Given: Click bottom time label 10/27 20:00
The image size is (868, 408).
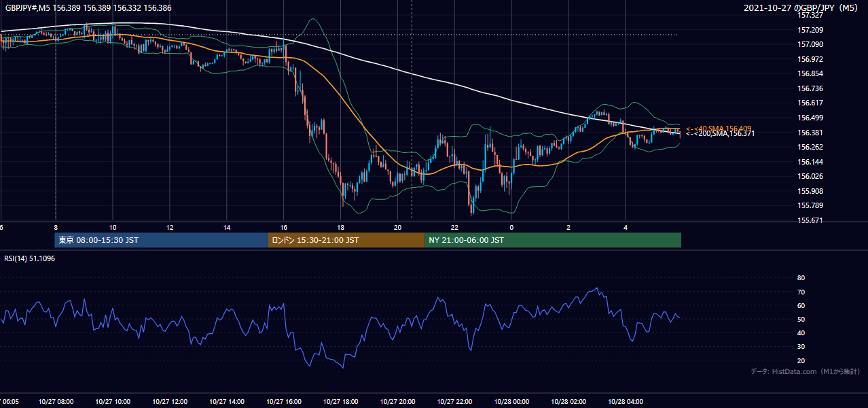Looking at the screenshot, I should pyautogui.click(x=398, y=402).
